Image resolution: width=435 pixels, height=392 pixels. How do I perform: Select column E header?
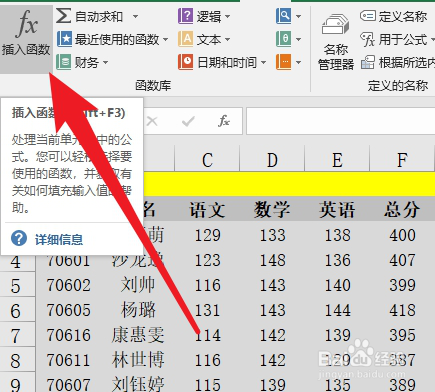pyautogui.click(x=337, y=160)
